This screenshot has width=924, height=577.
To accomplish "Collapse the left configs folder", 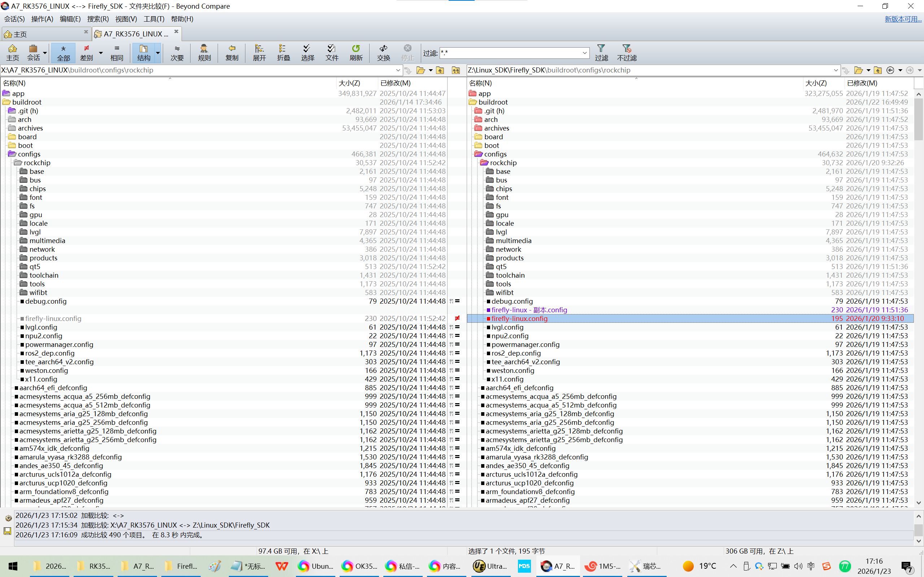I will (x=12, y=154).
